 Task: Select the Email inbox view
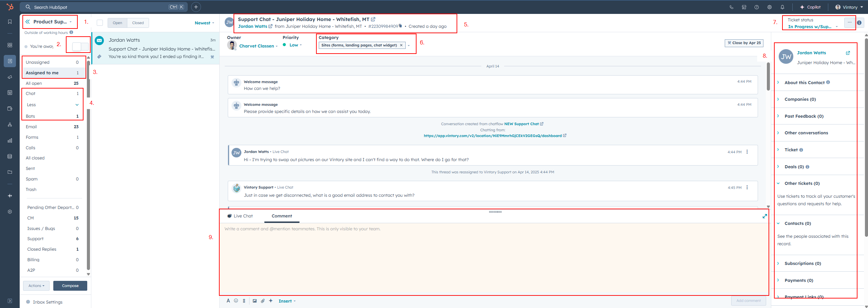click(x=31, y=127)
